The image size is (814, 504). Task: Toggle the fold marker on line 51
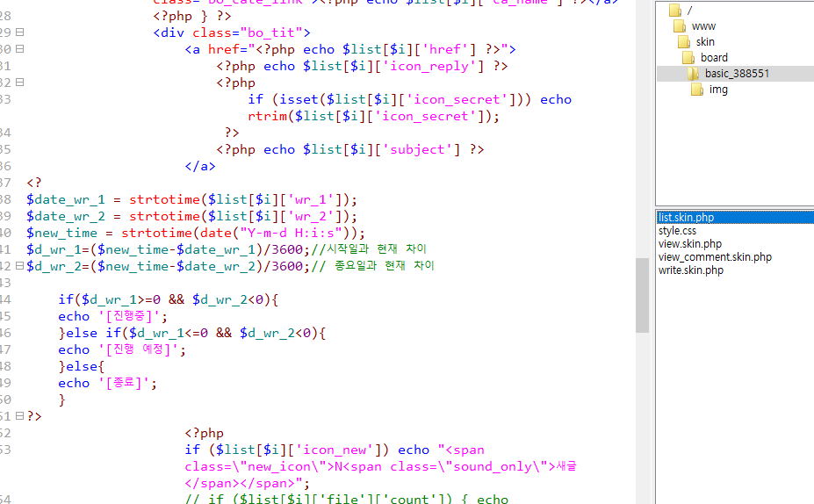point(19,416)
